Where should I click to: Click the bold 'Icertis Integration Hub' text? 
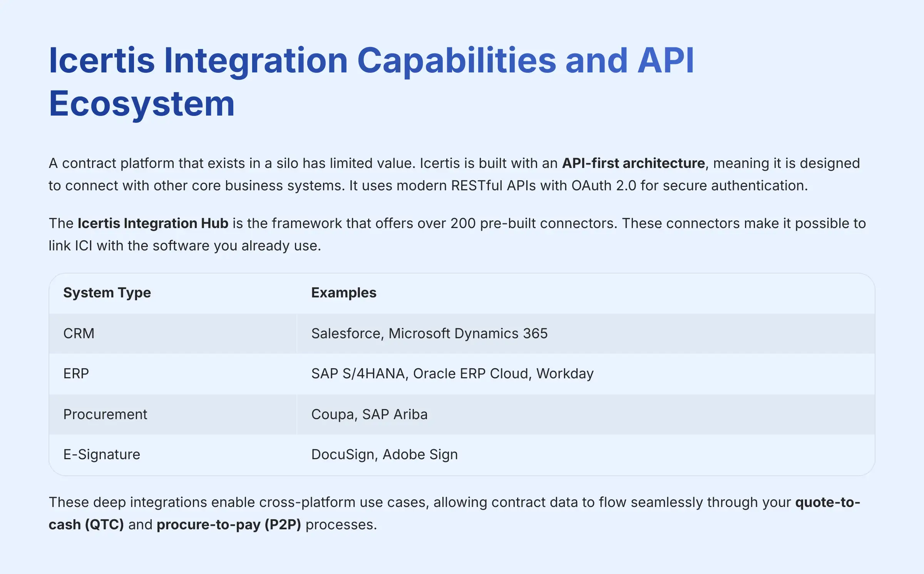pyautogui.click(x=153, y=223)
